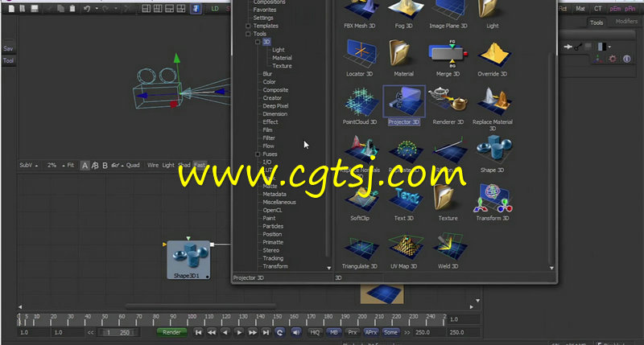The image size is (644, 345).
Task: Select the Fog 3D tool icon
Action: [x=404, y=10]
